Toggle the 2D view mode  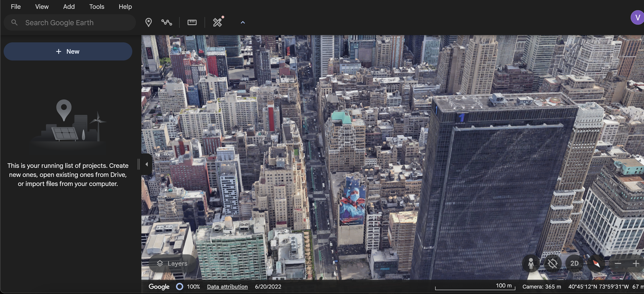point(574,263)
